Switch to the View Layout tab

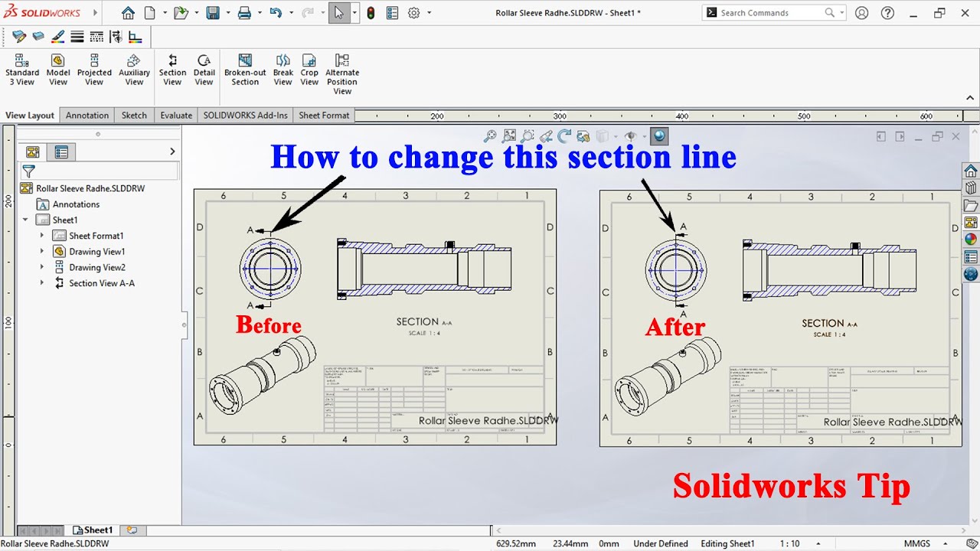30,116
